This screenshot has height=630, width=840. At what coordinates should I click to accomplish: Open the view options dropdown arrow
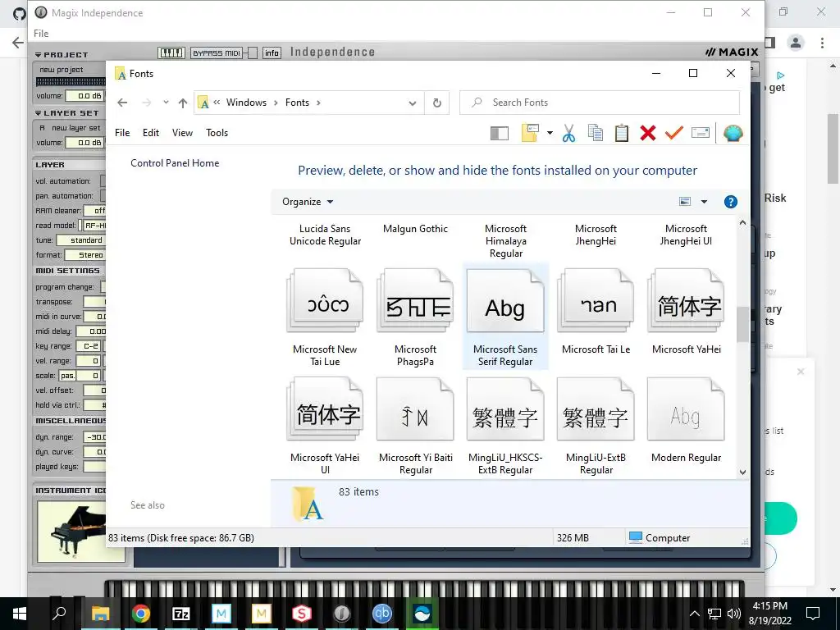click(704, 202)
